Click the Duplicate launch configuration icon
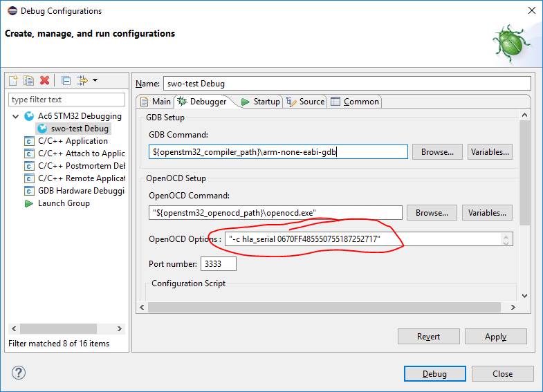543x392 pixels. pos(29,81)
